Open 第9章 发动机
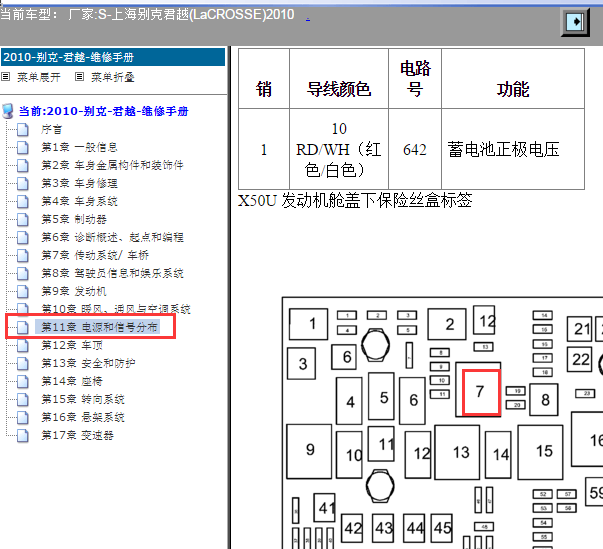 [x=74, y=291]
